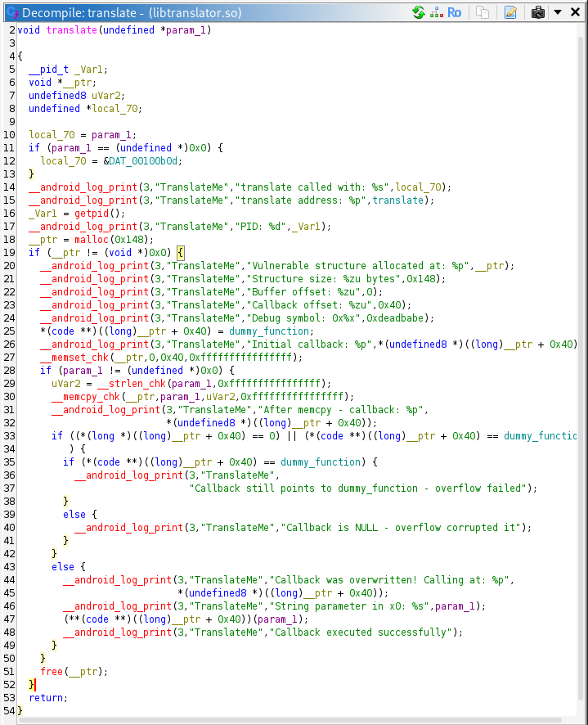Open the control flow graph icon
Image resolution: width=588 pixels, height=725 pixels.
[x=435, y=12]
